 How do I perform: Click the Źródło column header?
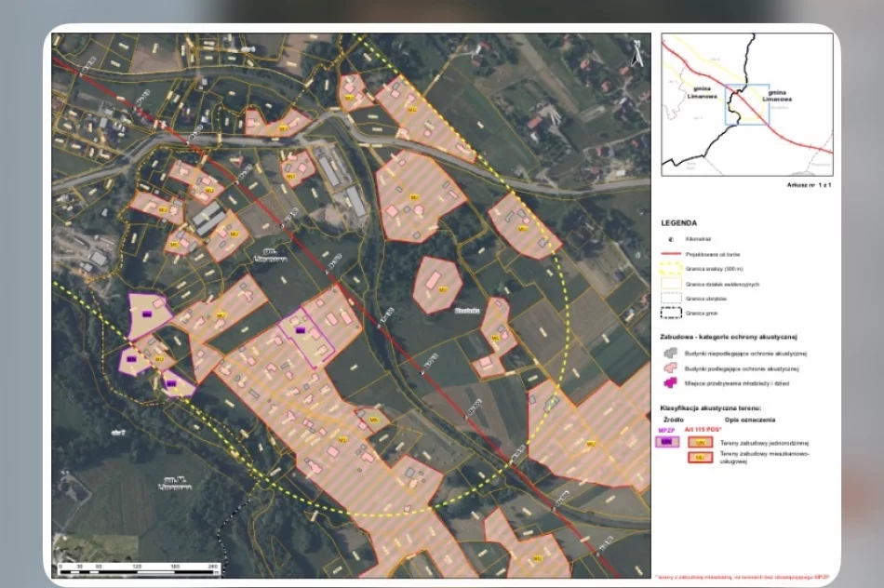click(x=673, y=420)
